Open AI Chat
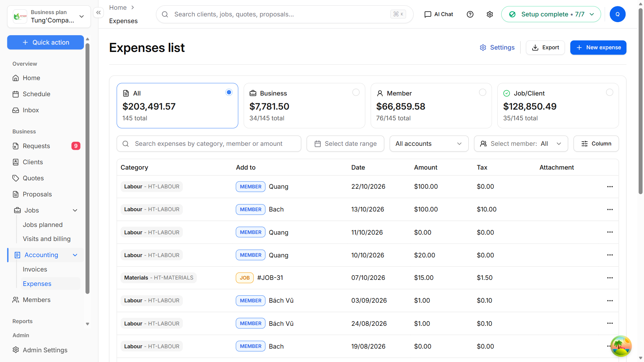The width and height of the screenshot is (644, 362). click(439, 14)
